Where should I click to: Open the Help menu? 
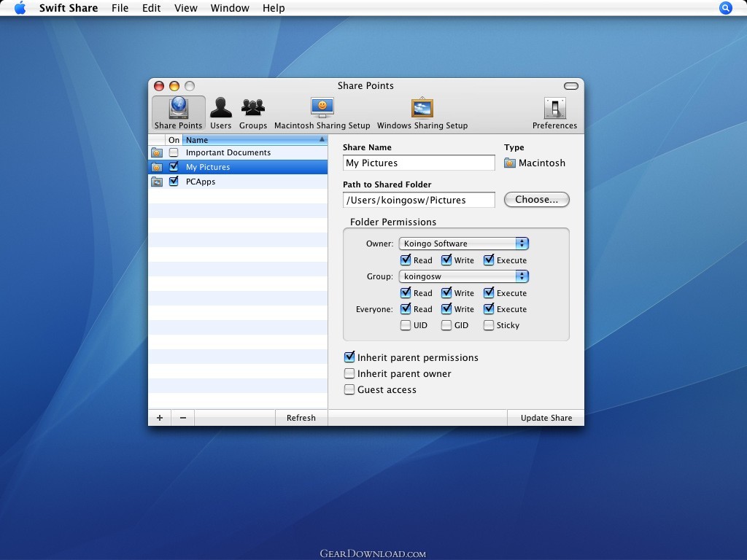tap(274, 8)
